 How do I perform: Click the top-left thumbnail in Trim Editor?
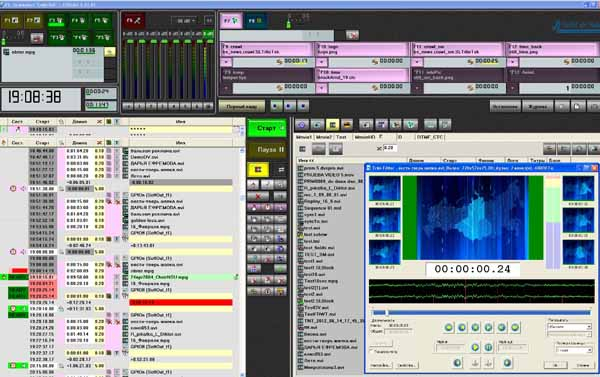385,188
